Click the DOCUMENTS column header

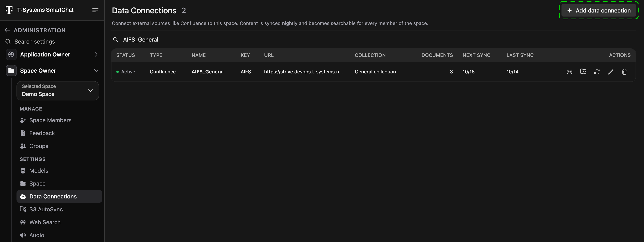pyautogui.click(x=437, y=55)
